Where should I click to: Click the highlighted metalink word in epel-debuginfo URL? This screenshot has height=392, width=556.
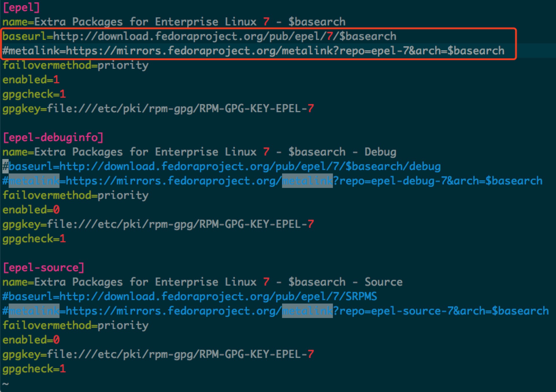tap(307, 180)
